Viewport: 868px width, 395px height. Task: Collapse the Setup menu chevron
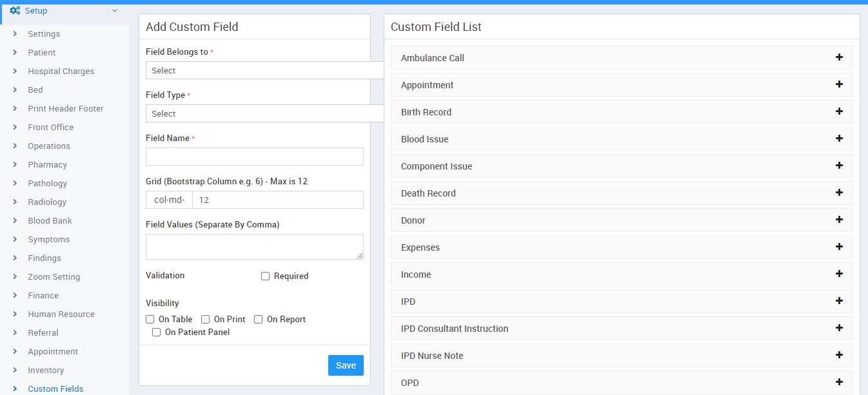pyautogui.click(x=115, y=11)
